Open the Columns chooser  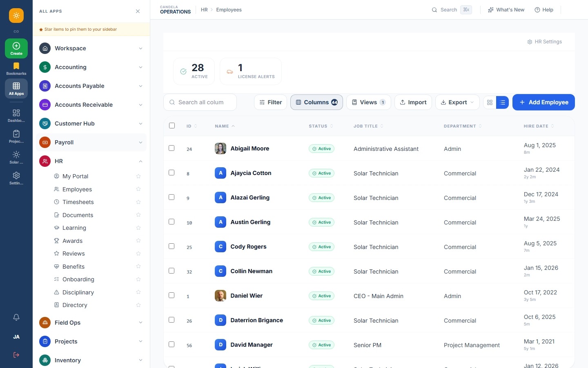(x=316, y=102)
